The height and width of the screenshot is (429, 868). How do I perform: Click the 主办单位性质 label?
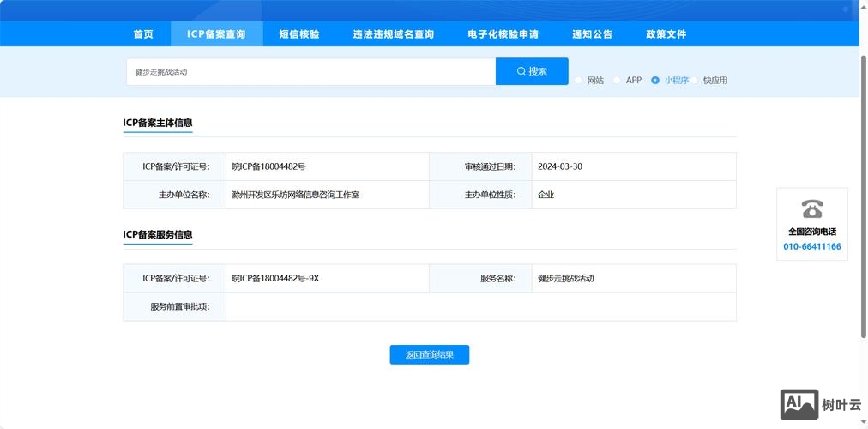coord(491,195)
